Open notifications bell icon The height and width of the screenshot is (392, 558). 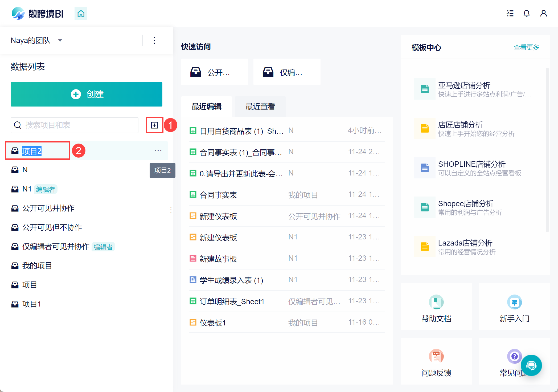pyautogui.click(x=526, y=13)
